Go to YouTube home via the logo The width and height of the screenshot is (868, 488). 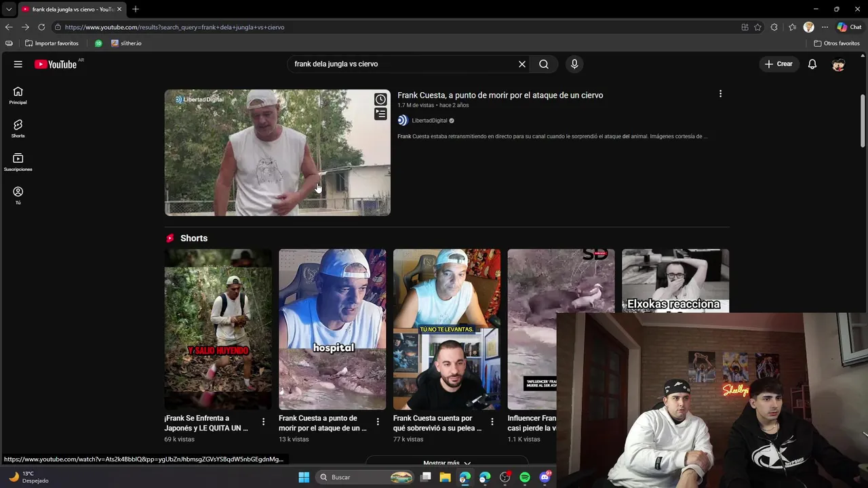pos(56,64)
